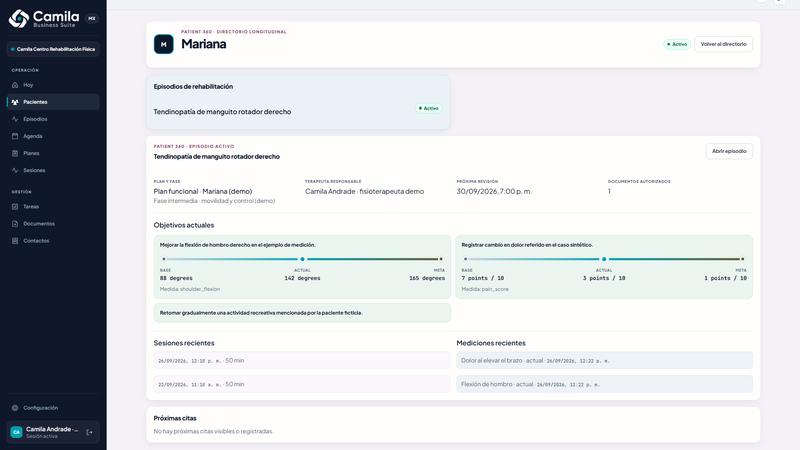This screenshot has height=450, width=800.
Task: Open measurement 'Dolor al elevar el brazo'
Action: pyautogui.click(x=605, y=360)
